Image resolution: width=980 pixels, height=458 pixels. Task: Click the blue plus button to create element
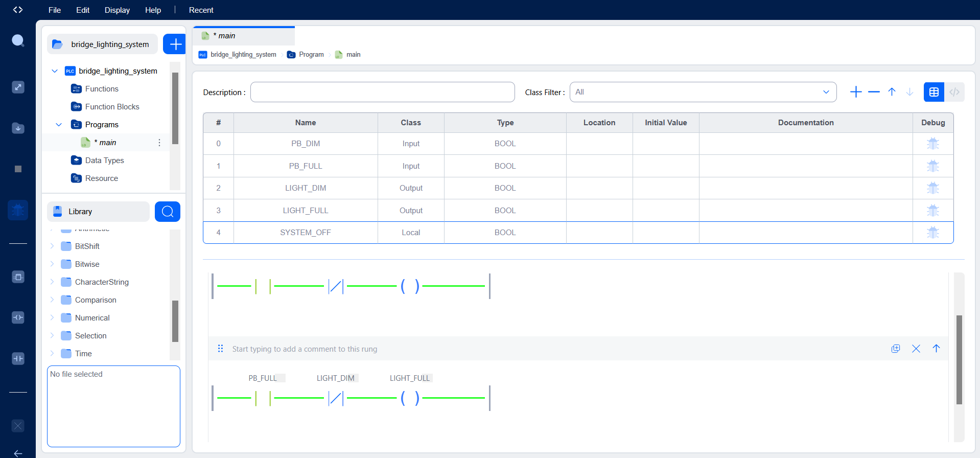point(175,44)
